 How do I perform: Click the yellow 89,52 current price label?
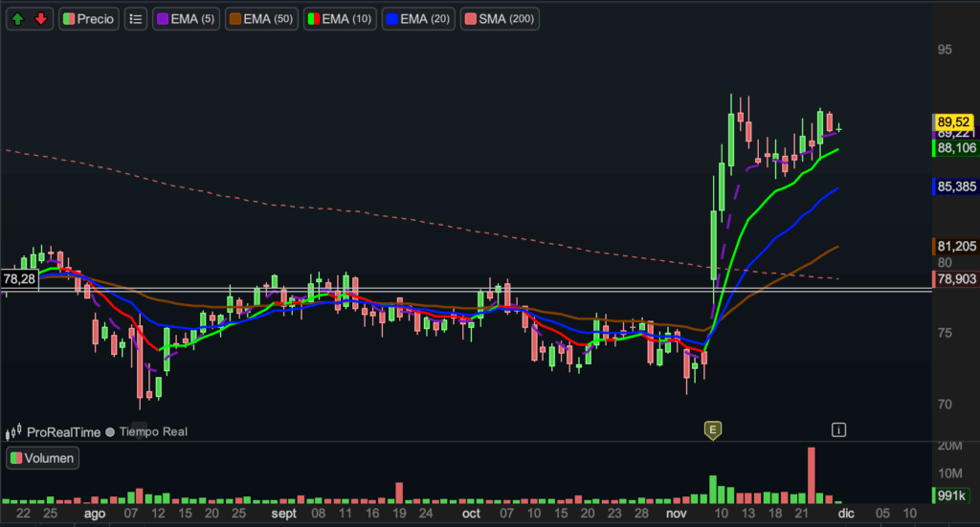[x=954, y=121]
